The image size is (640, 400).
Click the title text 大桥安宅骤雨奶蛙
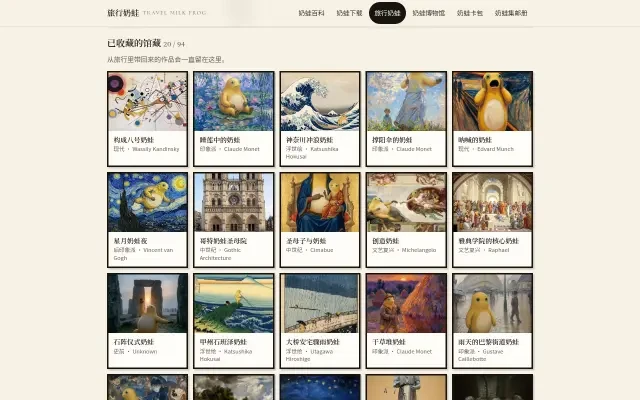coord(313,342)
